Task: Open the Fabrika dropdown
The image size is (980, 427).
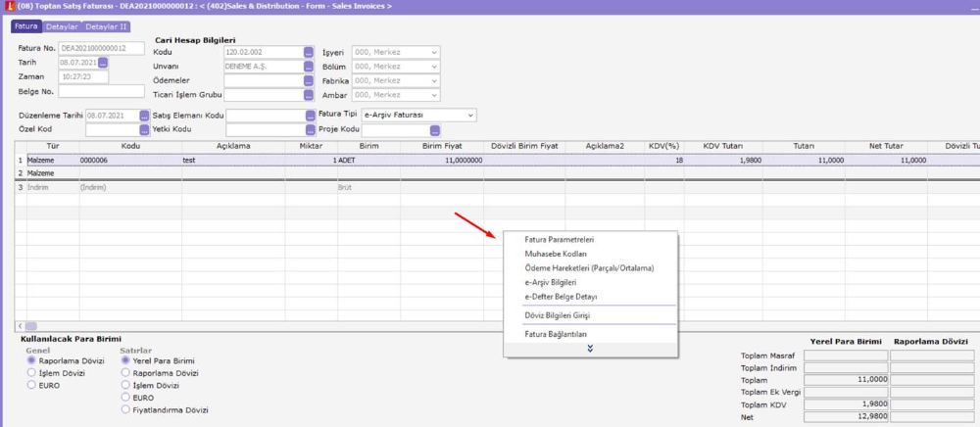Action: tap(396, 80)
